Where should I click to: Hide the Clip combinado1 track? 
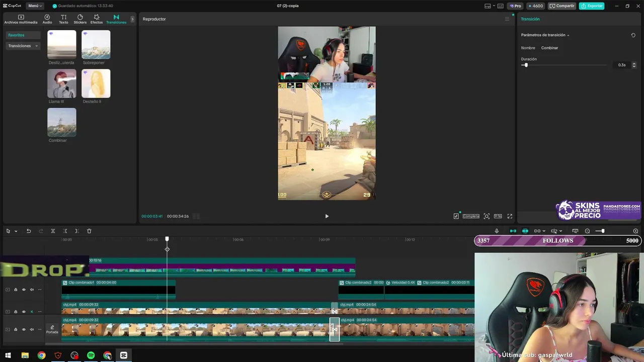(24, 290)
